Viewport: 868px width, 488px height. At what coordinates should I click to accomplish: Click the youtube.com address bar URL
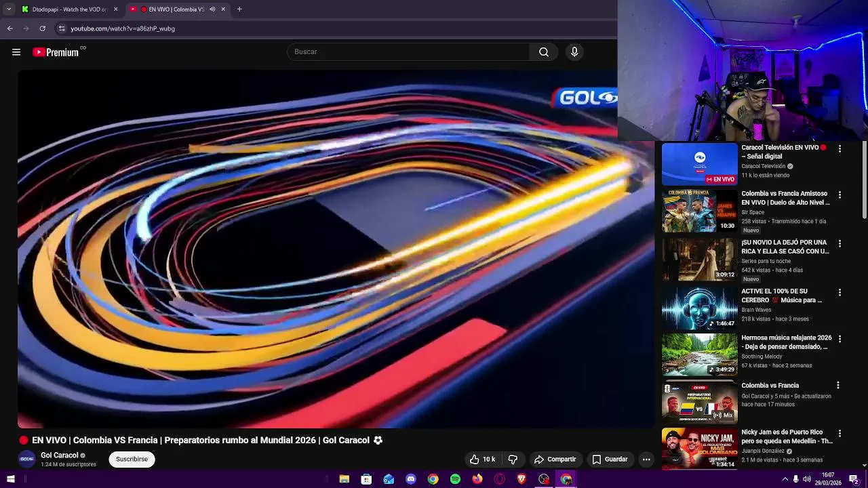123,28
